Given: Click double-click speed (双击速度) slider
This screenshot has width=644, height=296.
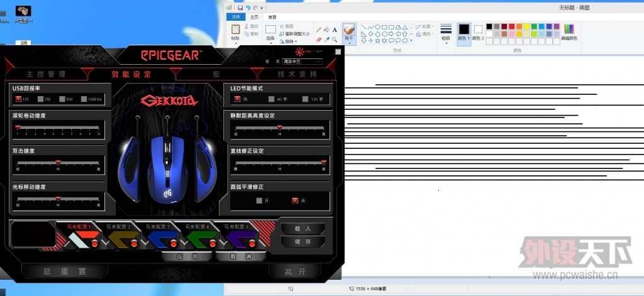Looking at the screenshot, I should (58, 163).
